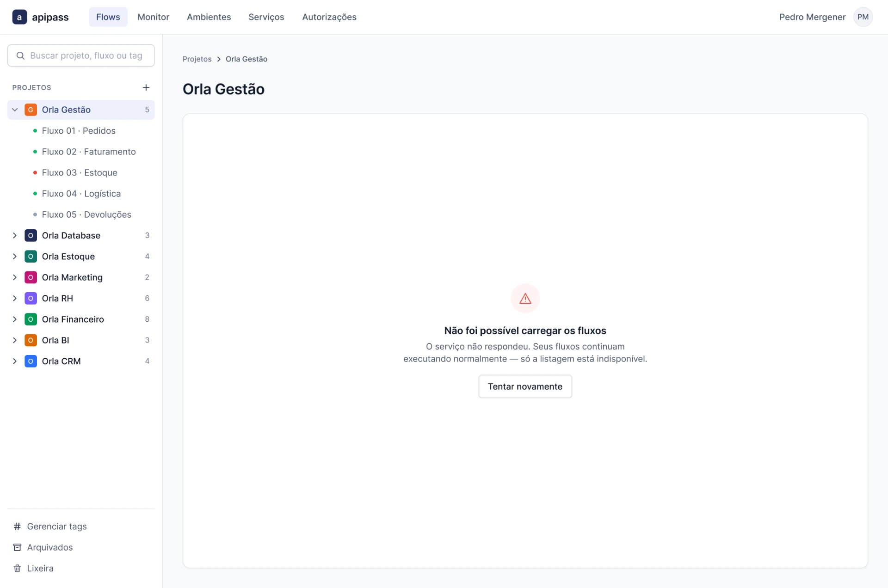The height and width of the screenshot is (588, 888).
Task: Click the Orla Estoque project icon
Action: [31, 256]
